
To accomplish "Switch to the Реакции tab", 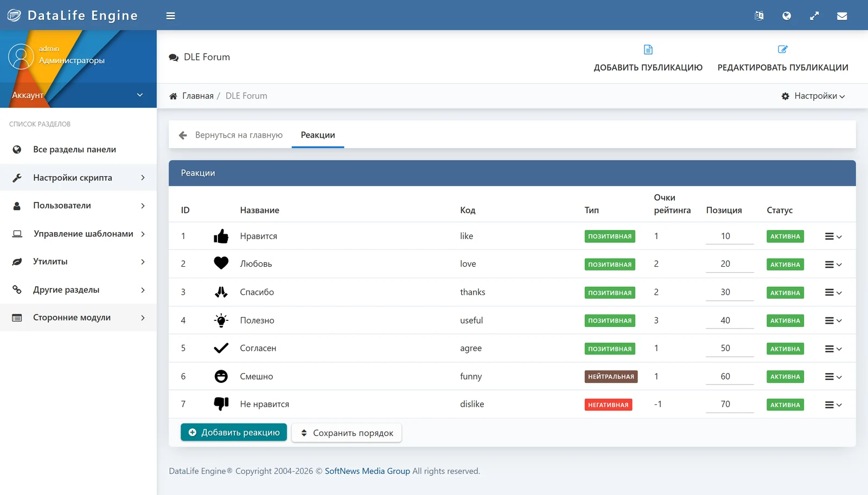I will tap(318, 135).
